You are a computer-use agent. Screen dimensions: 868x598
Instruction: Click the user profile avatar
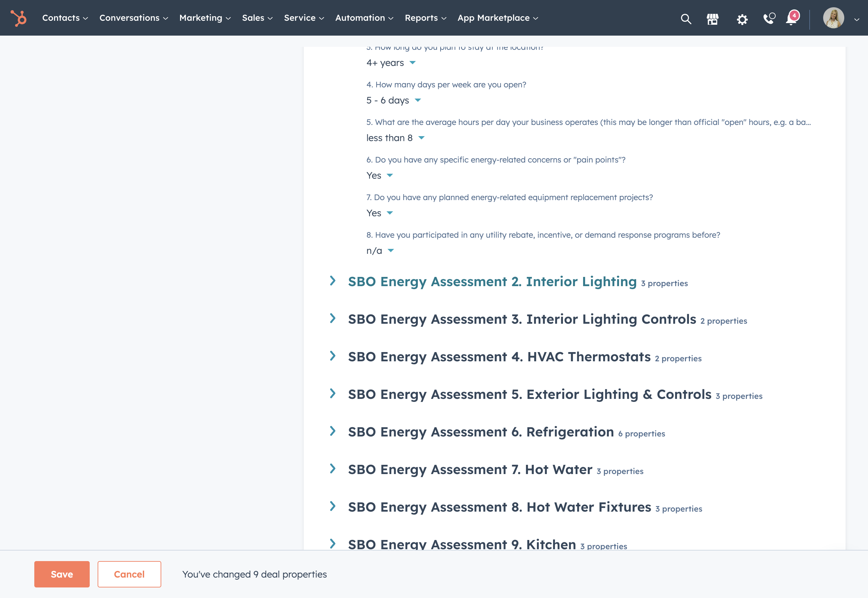(833, 18)
